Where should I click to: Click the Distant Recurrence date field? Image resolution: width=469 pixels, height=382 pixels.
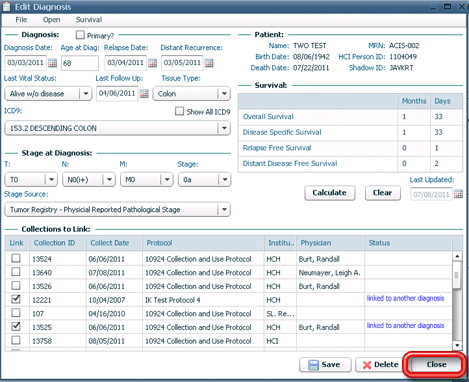(x=182, y=63)
